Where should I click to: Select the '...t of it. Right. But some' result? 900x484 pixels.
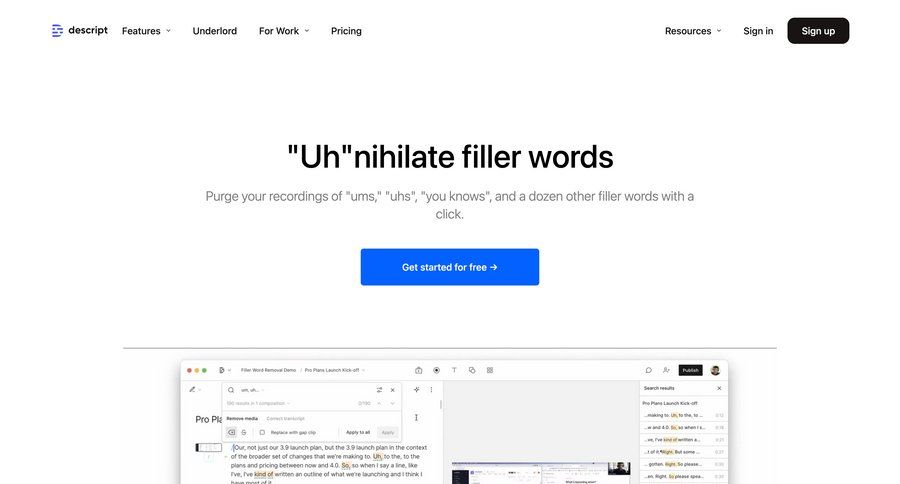(683, 452)
